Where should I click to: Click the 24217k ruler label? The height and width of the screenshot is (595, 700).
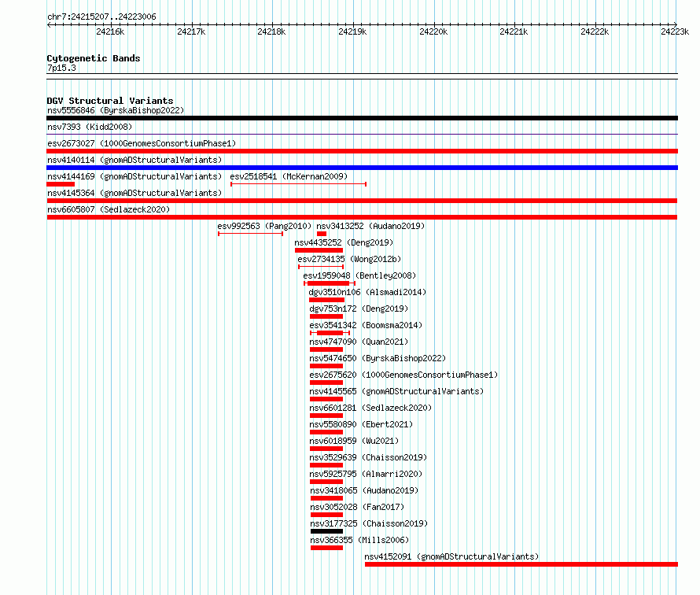click(191, 31)
